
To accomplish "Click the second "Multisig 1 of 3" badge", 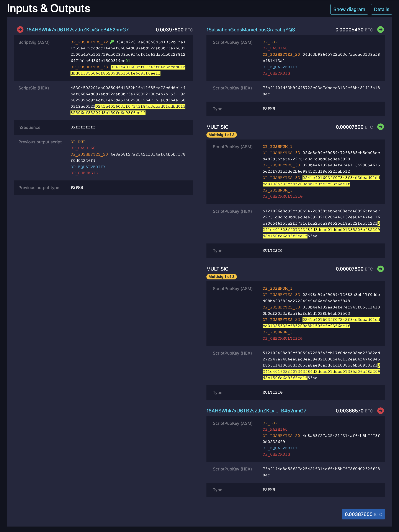I will pos(221,277).
